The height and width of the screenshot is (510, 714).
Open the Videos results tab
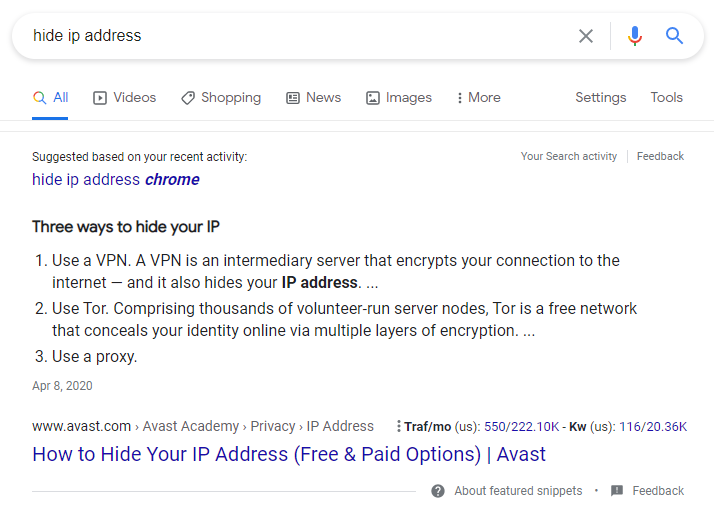pos(125,98)
